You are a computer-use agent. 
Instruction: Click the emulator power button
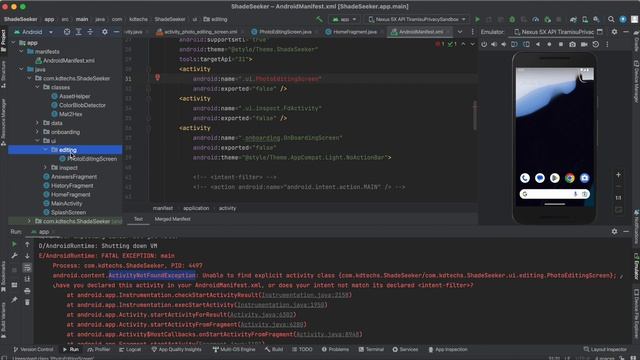coord(484,44)
